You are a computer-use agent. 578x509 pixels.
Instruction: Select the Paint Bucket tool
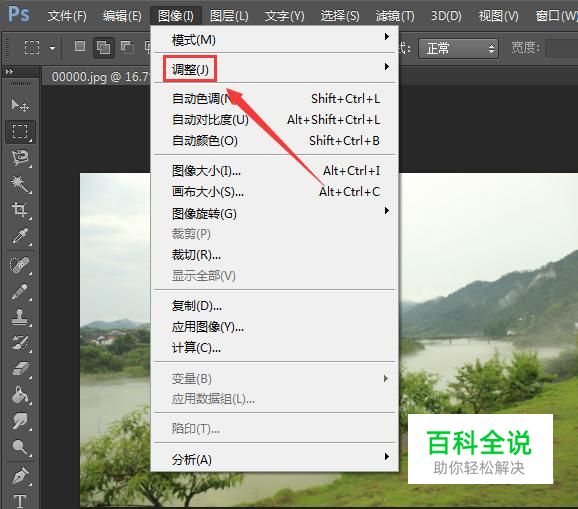click(20, 395)
